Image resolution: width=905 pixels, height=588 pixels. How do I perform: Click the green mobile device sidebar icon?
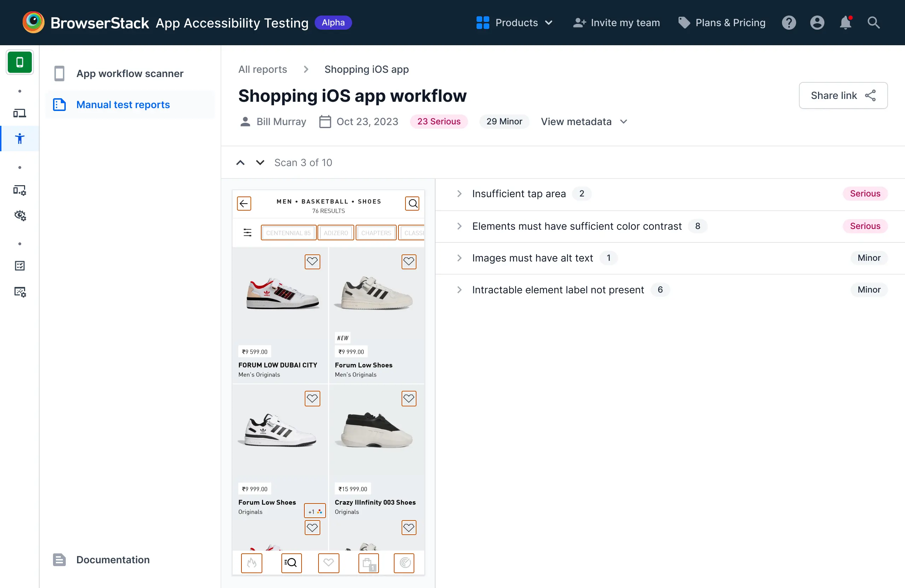click(20, 62)
